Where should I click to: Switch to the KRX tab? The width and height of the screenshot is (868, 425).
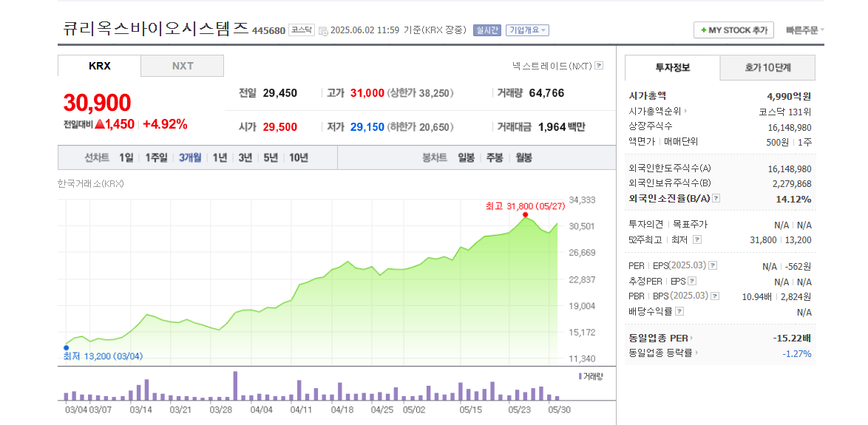pyautogui.click(x=100, y=66)
